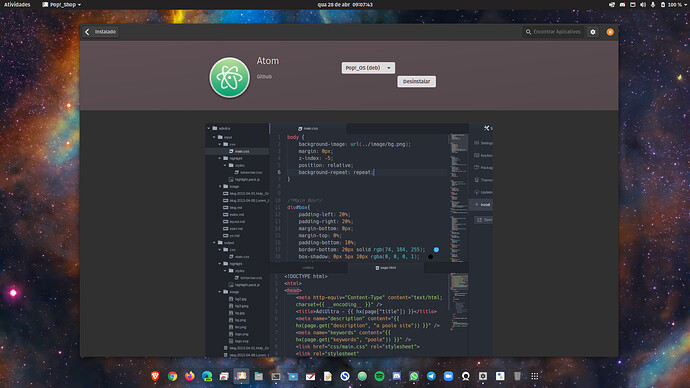Click the microphone tray icon

[653, 4]
